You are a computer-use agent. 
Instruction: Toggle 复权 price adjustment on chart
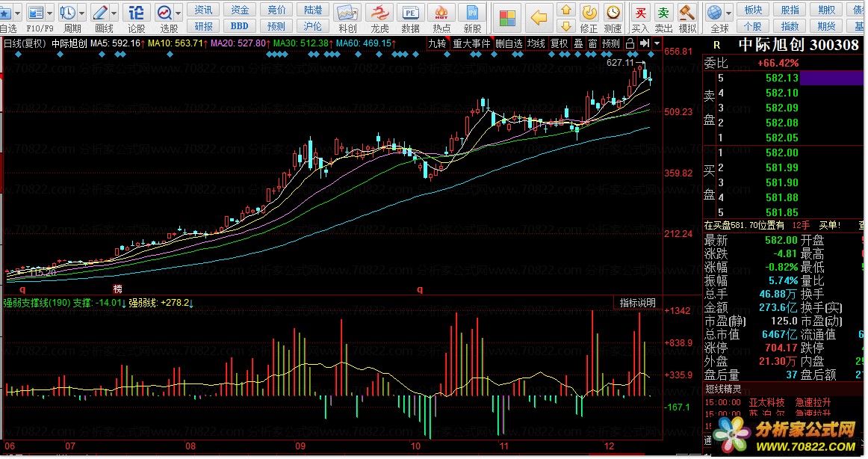559,43
